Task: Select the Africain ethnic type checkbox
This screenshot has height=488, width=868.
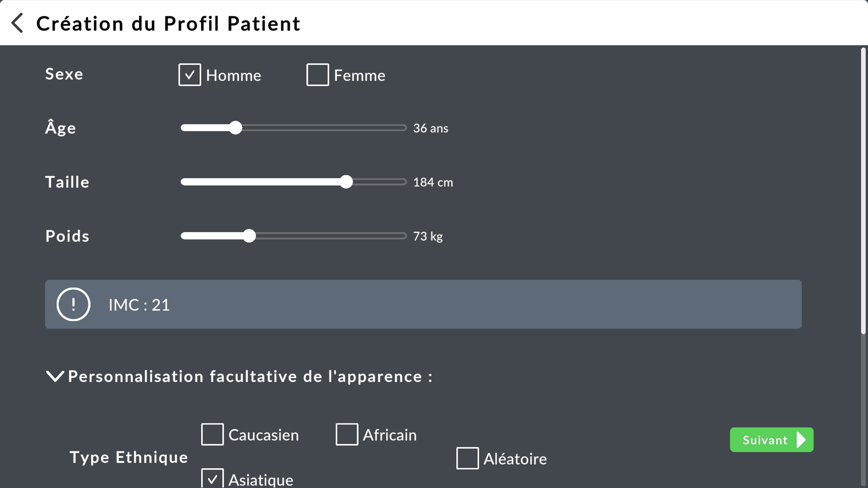Action: 347,434
